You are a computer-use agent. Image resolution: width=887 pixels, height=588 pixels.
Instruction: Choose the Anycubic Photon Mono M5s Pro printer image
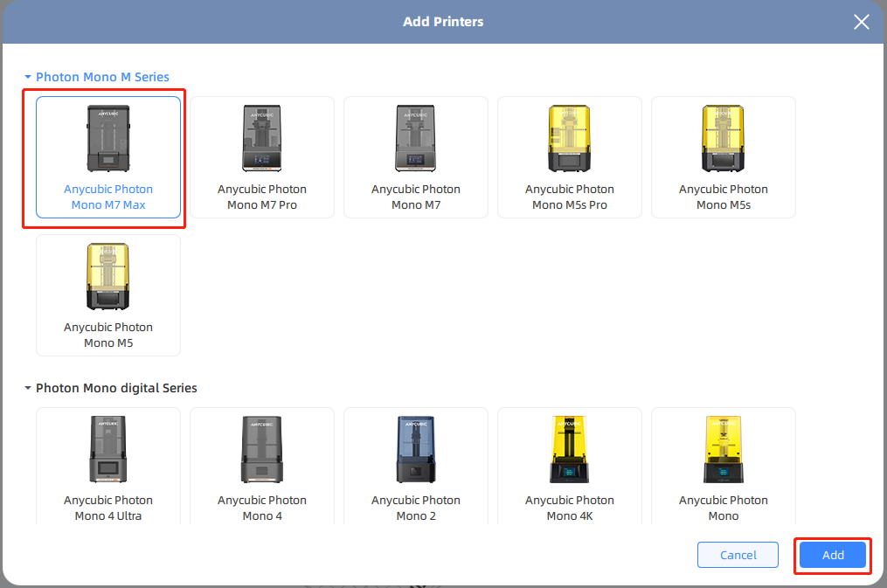570,139
